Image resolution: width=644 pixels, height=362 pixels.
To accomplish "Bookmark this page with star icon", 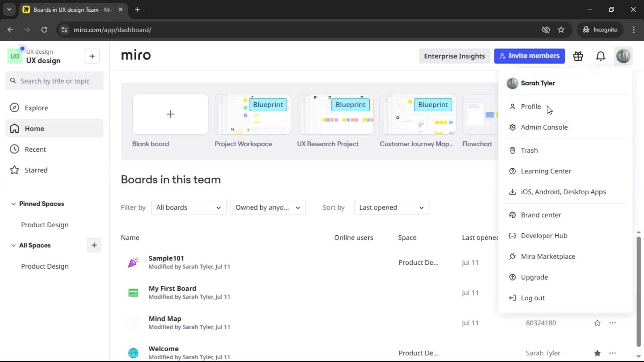I will click(x=561, y=30).
